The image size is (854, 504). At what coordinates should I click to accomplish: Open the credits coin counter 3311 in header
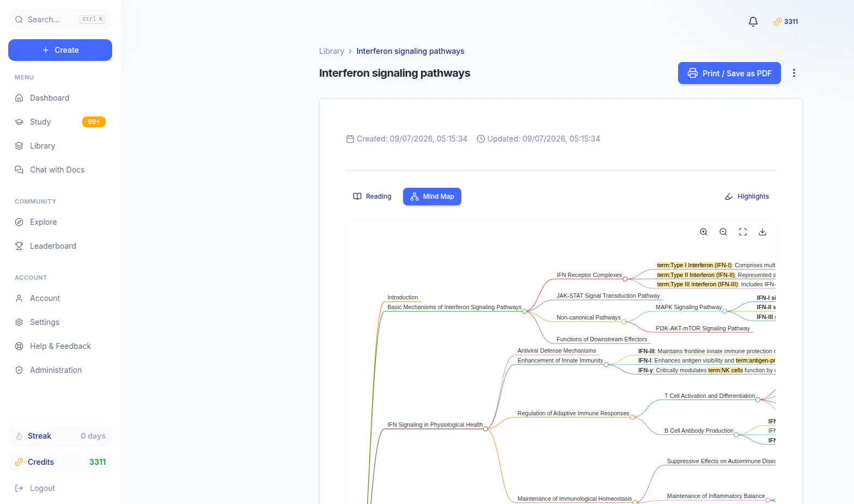[x=786, y=22]
